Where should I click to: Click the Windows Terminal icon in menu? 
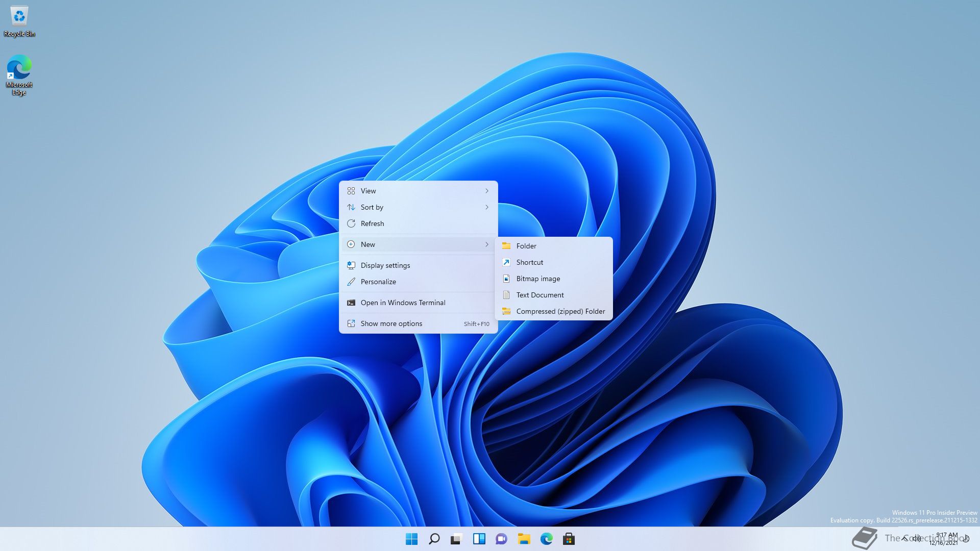pyautogui.click(x=351, y=303)
